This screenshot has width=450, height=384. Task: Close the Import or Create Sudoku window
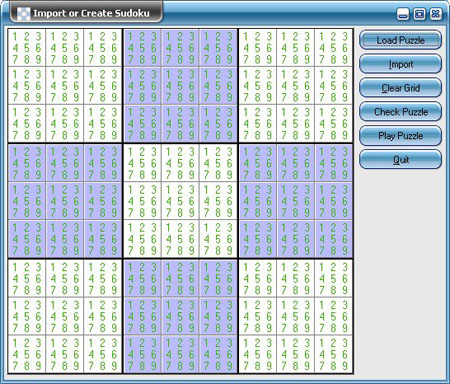tap(436, 14)
